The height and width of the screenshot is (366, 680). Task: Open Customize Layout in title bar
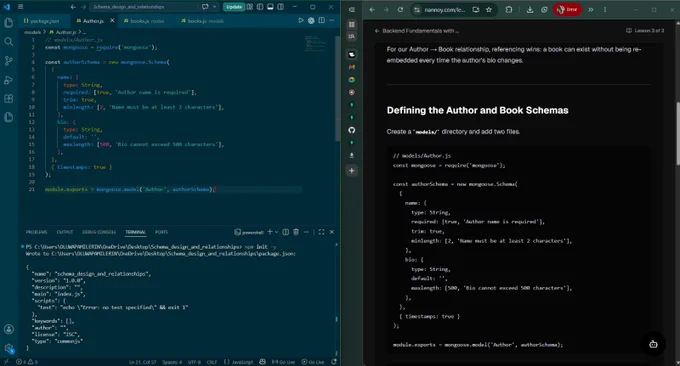point(250,7)
